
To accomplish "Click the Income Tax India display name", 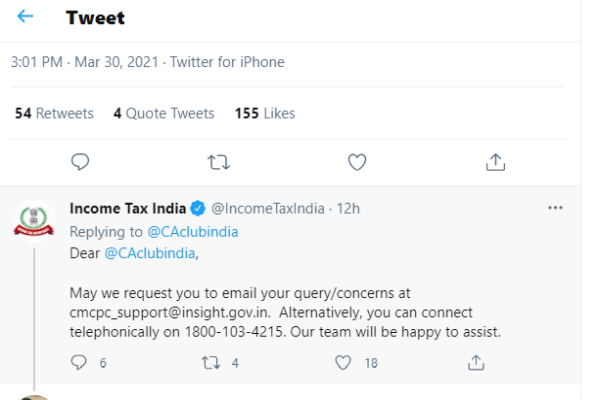I will click(x=128, y=208).
